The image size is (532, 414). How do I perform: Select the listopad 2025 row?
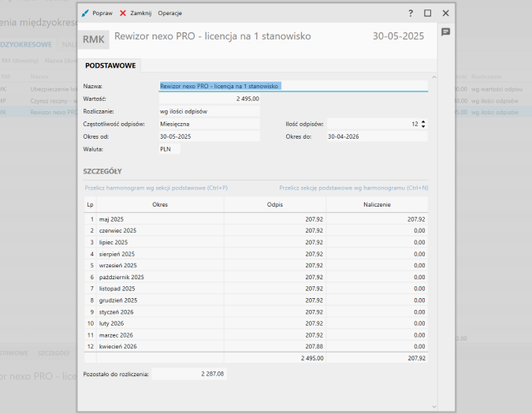256,289
